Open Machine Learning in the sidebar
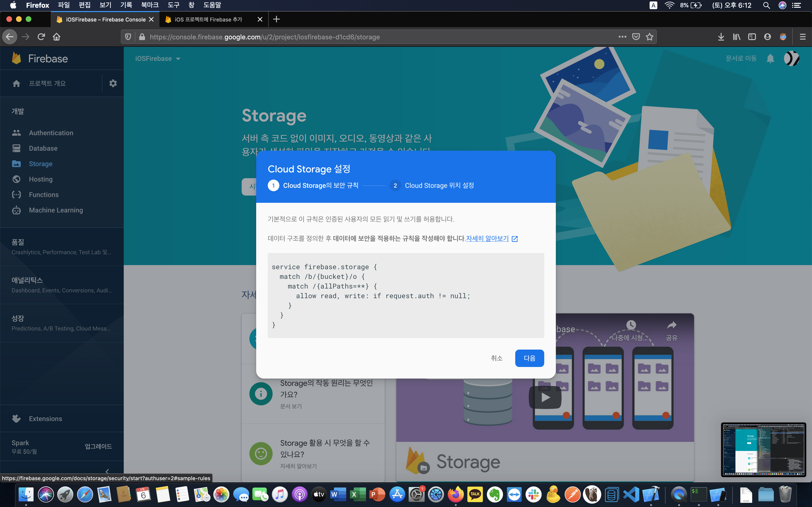 (56, 210)
